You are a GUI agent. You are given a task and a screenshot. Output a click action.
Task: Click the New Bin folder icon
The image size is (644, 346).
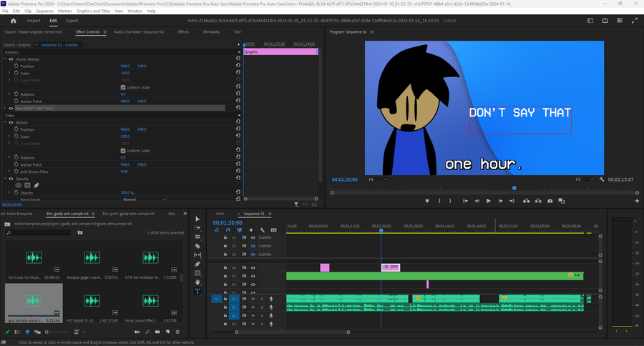click(x=157, y=332)
